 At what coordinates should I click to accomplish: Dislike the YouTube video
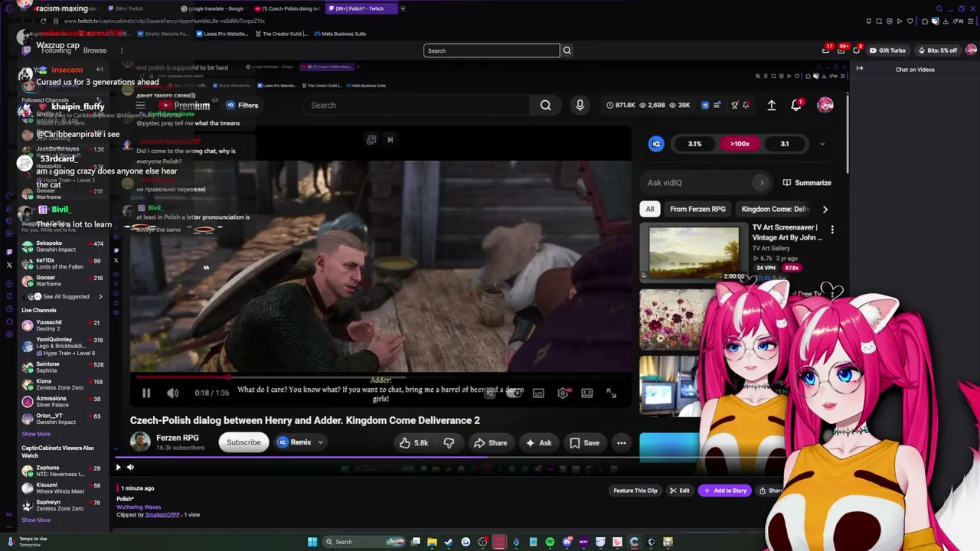pyautogui.click(x=449, y=443)
